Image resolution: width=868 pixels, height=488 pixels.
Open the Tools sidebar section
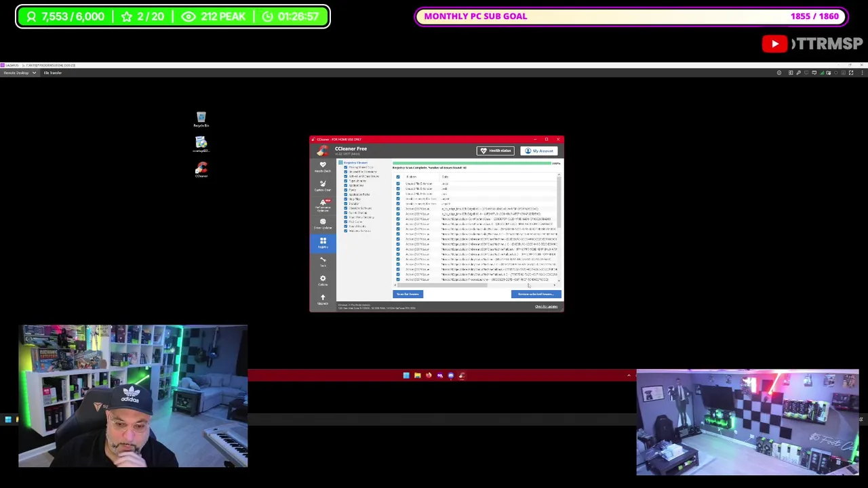click(323, 261)
